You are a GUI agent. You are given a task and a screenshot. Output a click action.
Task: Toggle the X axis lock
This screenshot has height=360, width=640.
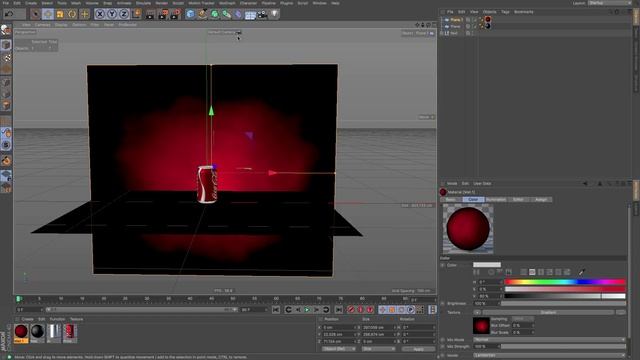(100, 14)
